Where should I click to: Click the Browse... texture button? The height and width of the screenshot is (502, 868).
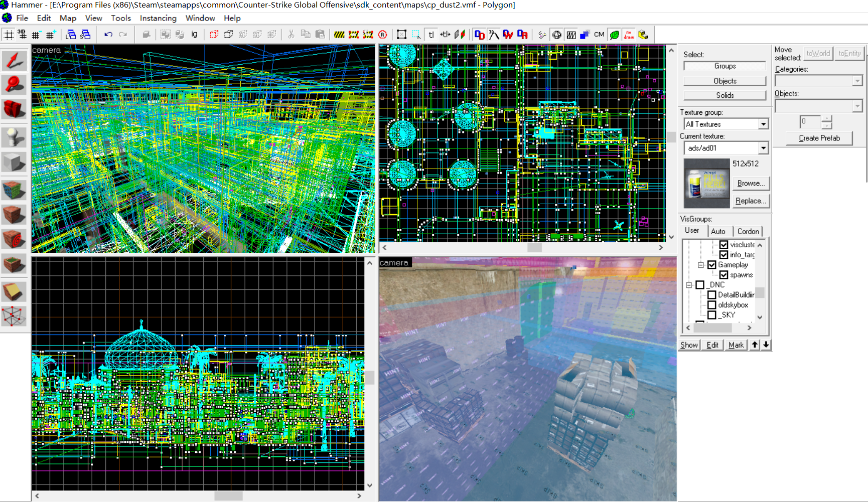pyautogui.click(x=751, y=184)
